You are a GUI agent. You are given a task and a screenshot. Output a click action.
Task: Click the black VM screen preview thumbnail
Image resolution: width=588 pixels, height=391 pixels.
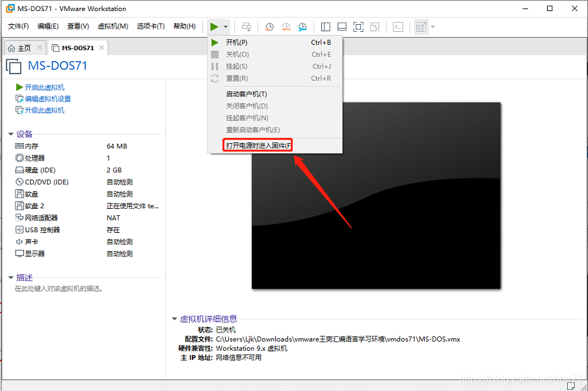[x=376, y=195]
